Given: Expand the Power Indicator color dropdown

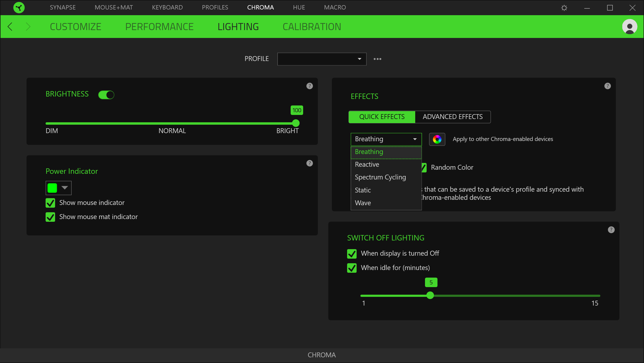Looking at the screenshot, I should [65, 188].
